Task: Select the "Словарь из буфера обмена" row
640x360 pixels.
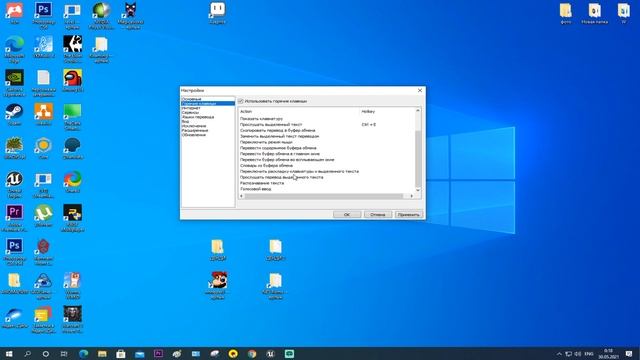Action: [x=266, y=166]
